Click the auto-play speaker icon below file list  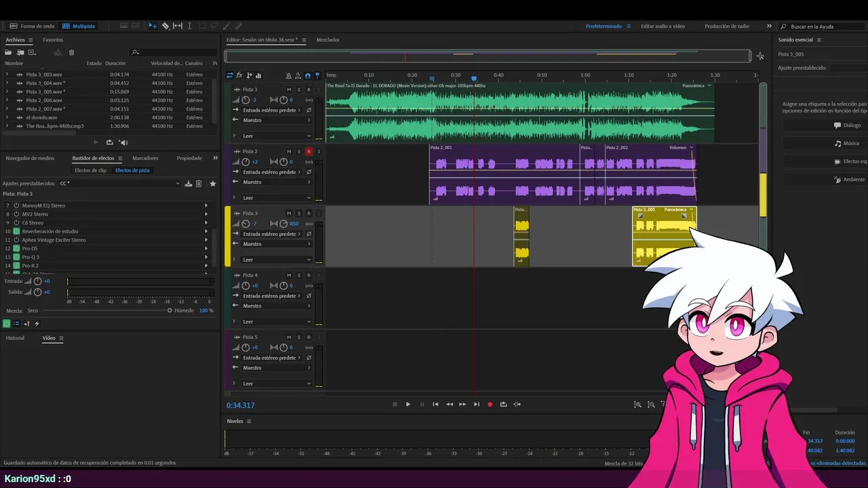123,142
